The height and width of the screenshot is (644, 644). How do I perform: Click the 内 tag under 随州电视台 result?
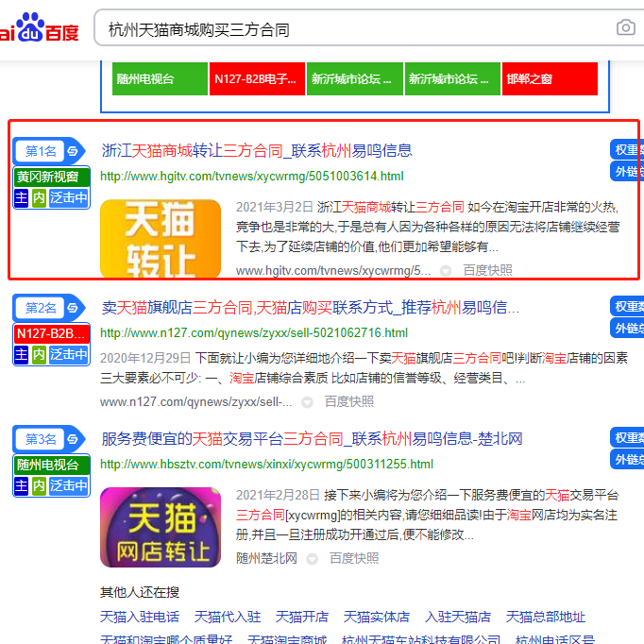(39, 486)
